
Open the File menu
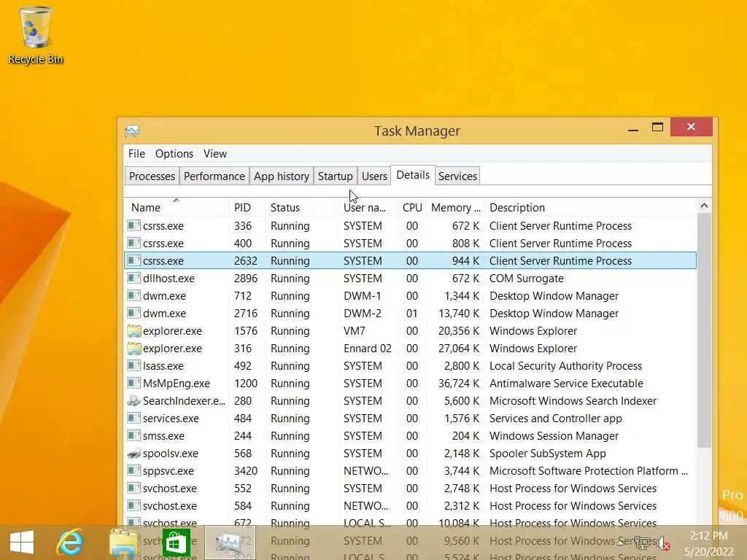(136, 154)
